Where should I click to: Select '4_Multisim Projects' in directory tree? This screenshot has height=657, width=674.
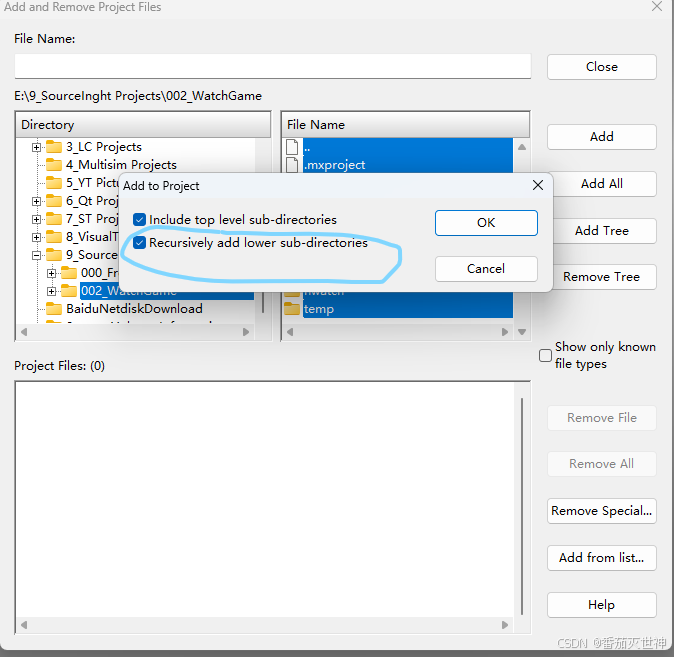point(121,165)
